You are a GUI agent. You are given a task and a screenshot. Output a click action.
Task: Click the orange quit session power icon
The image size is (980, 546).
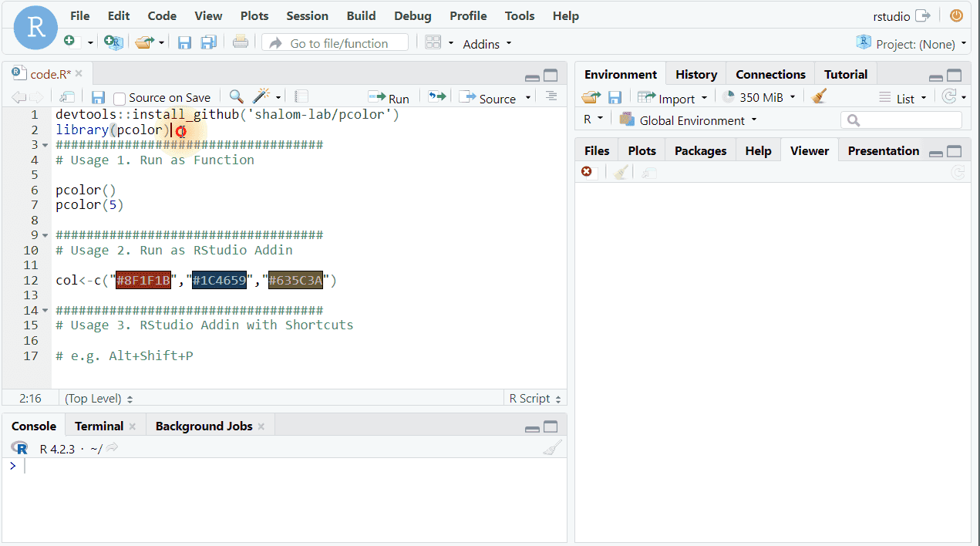tap(956, 15)
